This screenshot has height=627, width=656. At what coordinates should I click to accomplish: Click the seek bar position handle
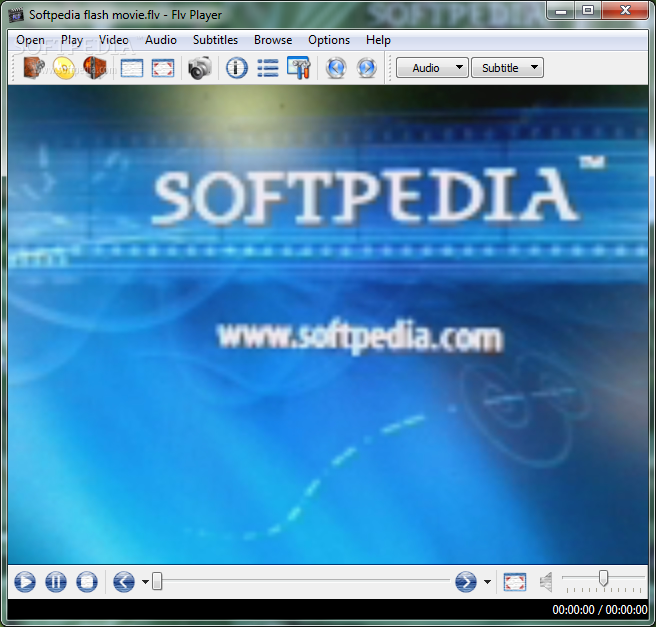(157, 581)
